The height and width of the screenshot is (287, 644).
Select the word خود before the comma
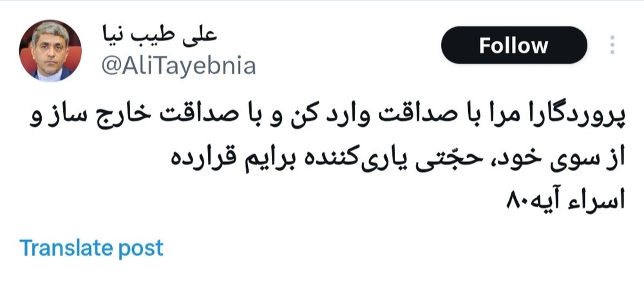(531, 161)
